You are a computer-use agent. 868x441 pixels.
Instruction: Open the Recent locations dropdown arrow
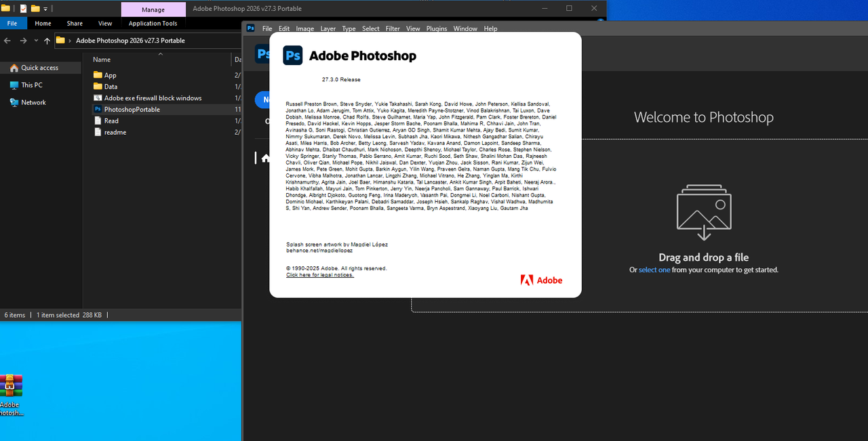[x=35, y=41]
